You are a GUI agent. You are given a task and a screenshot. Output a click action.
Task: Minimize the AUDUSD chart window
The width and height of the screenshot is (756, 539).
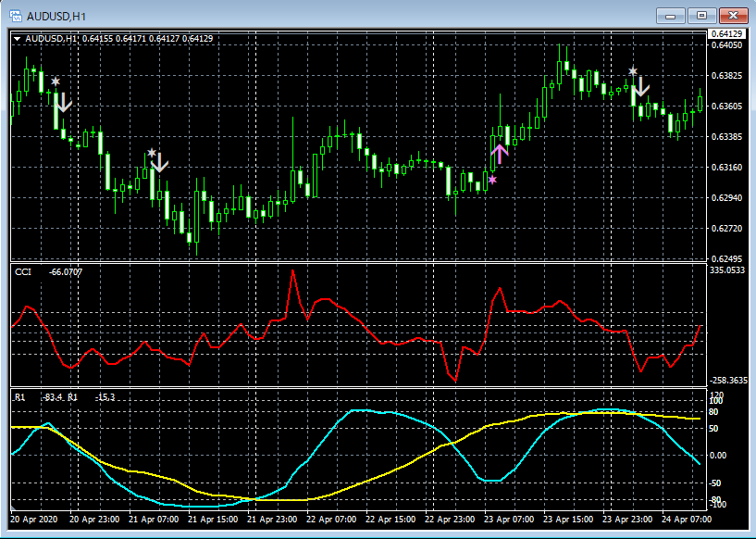tap(670, 16)
